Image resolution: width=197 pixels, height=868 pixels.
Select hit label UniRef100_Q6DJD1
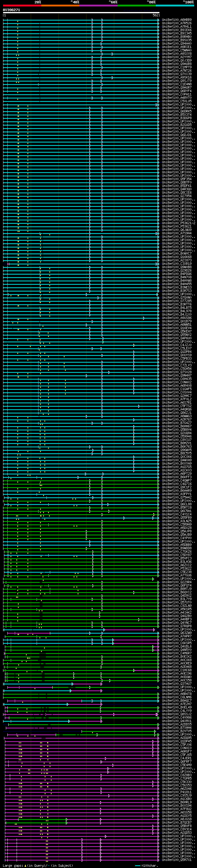point(177,135)
